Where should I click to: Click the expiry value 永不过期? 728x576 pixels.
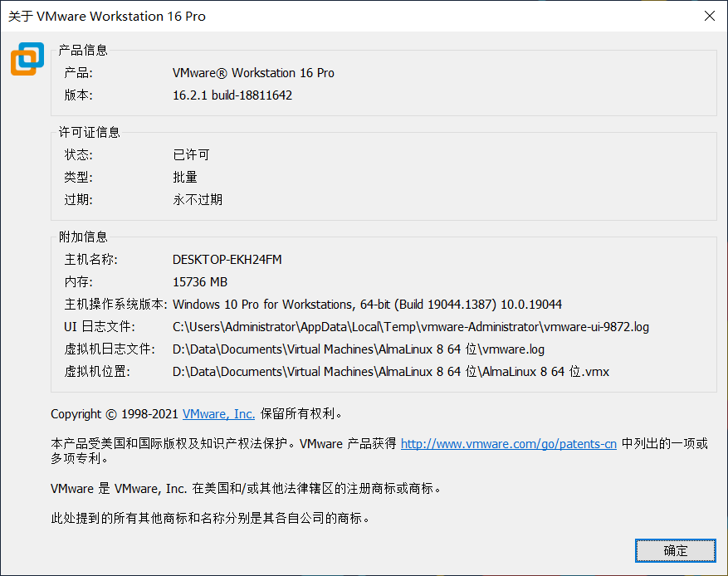198,199
